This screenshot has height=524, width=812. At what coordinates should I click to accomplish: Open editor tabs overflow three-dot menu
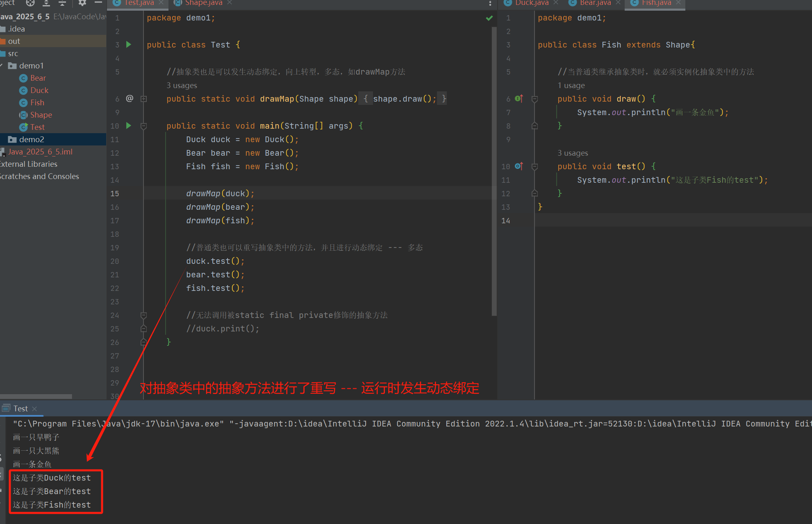(x=490, y=3)
